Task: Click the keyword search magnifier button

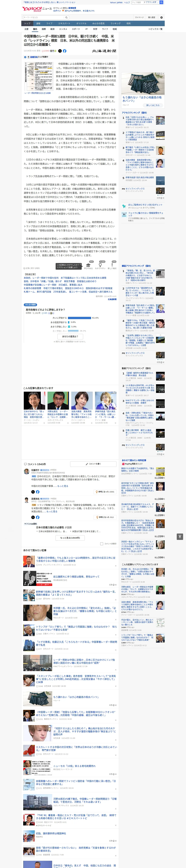Action: click(66, 18)
